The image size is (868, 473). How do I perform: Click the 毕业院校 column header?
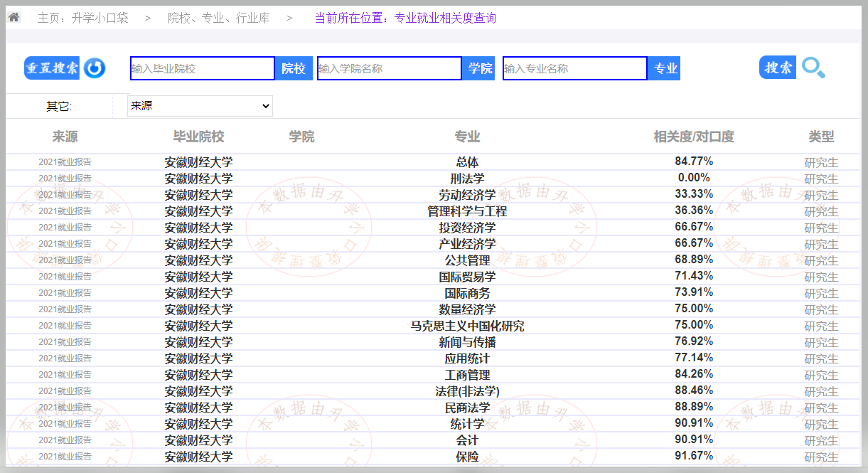point(198,137)
